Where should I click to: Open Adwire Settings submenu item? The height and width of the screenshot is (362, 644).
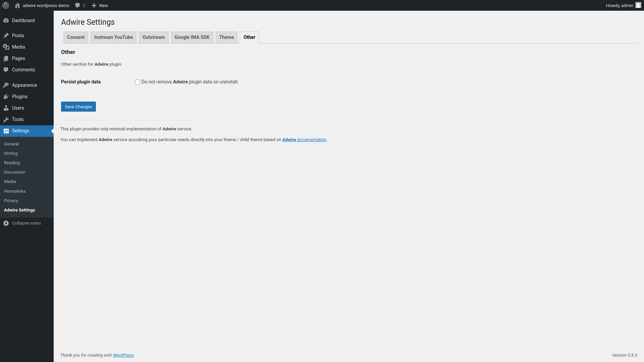click(x=19, y=210)
